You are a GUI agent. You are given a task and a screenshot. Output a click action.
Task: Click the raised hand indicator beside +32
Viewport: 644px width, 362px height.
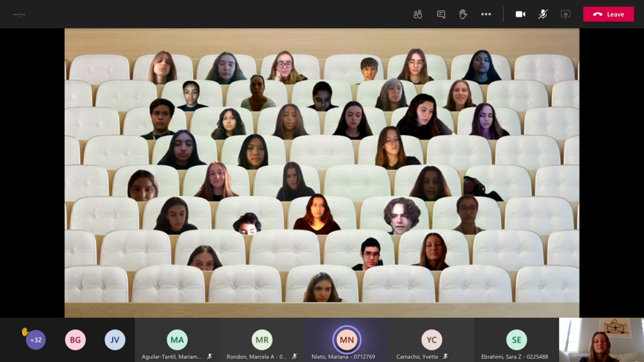[x=25, y=332]
